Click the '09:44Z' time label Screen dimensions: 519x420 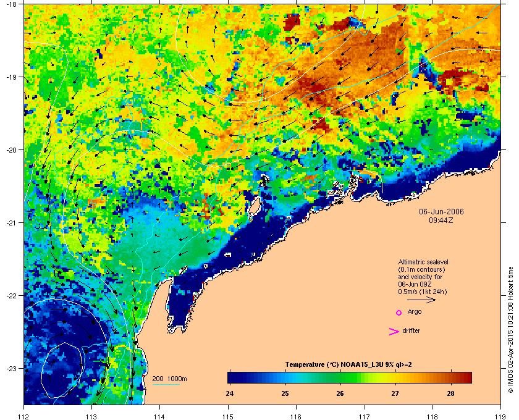441,220
